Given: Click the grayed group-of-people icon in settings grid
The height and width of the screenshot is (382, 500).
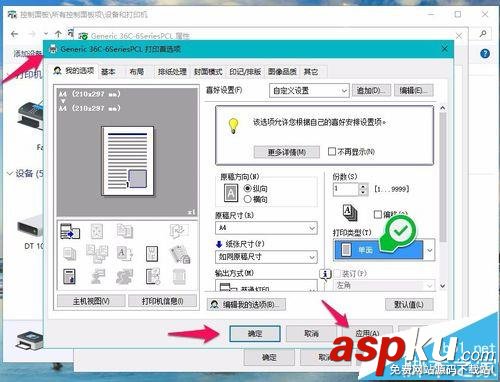Looking at the screenshot, I should 124,276.
